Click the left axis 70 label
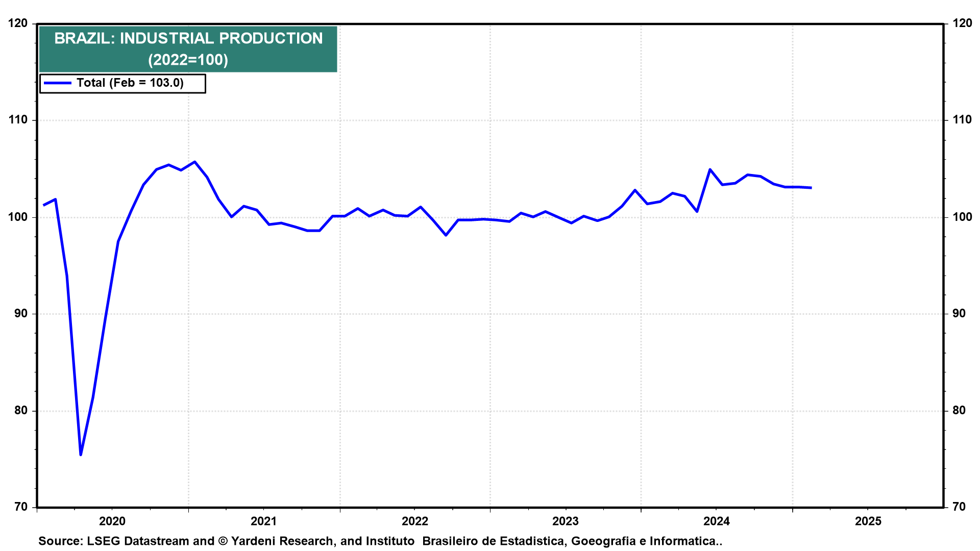Image resolution: width=980 pixels, height=551 pixels. pos(21,507)
